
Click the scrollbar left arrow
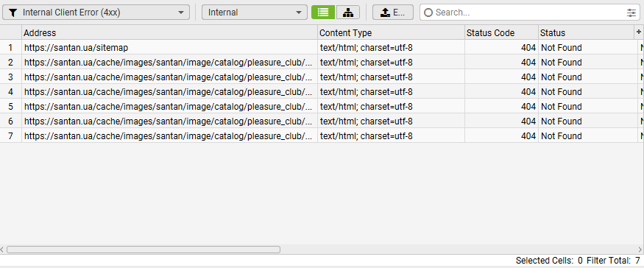pos(2,250)
